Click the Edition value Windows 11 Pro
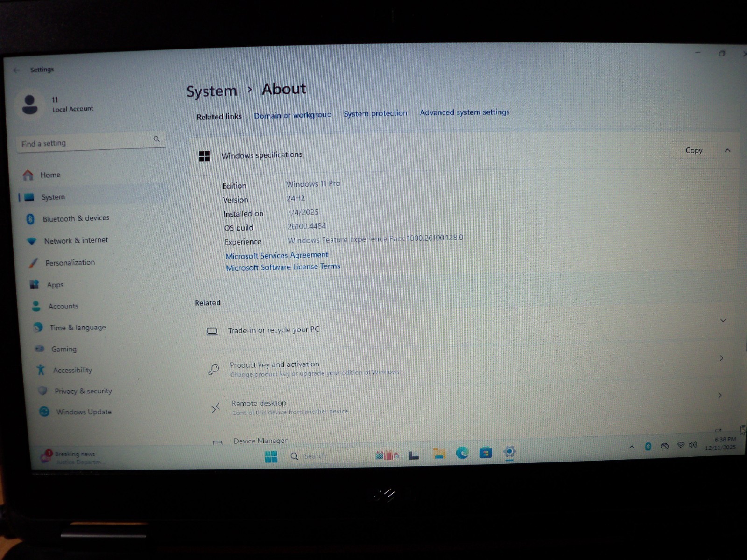This screenshot has height=560, width=747. [313, 184]
